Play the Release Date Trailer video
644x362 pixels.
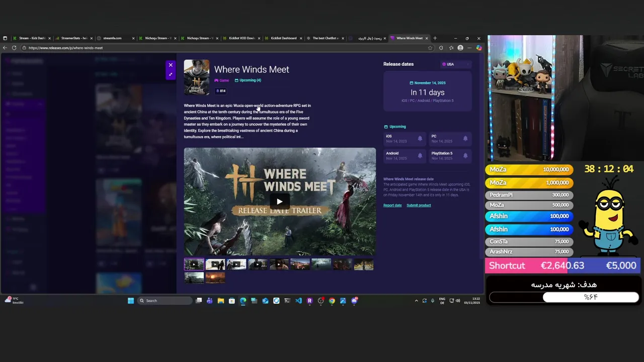point(279,202)
